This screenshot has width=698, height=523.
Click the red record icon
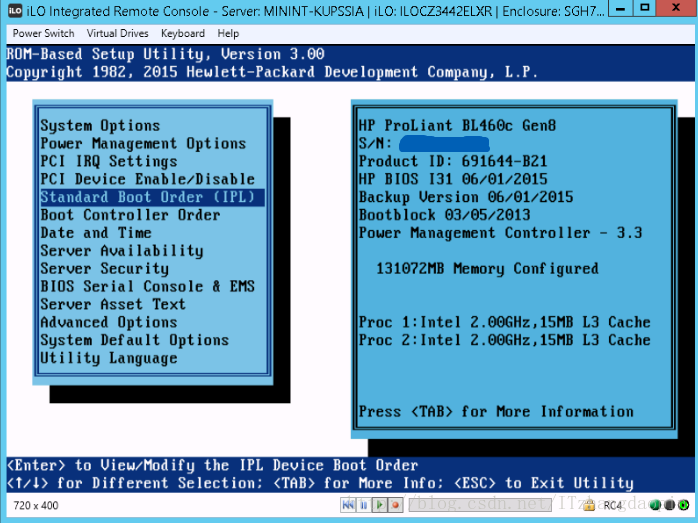point(395,505)
